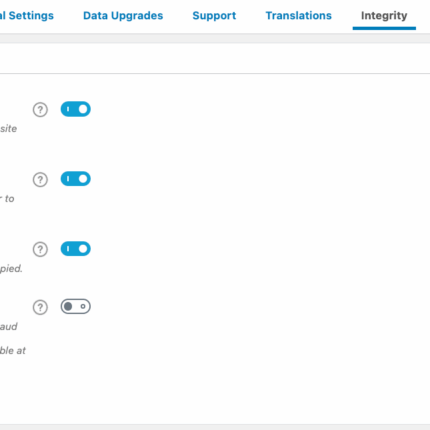This screenshot has width=430, height=430.
Task: Click the Support link in the navigation
Action: [x=214, y=16]
